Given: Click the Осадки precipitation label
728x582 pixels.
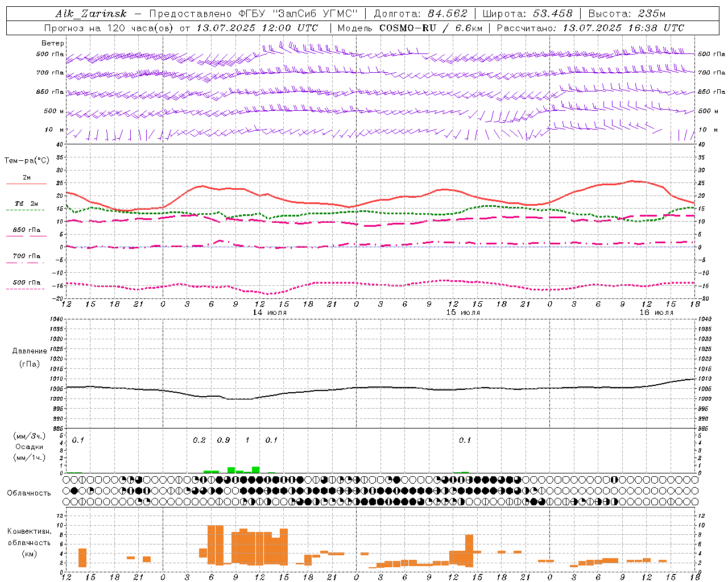Looking at the screenshot, I should pos(30,447).
